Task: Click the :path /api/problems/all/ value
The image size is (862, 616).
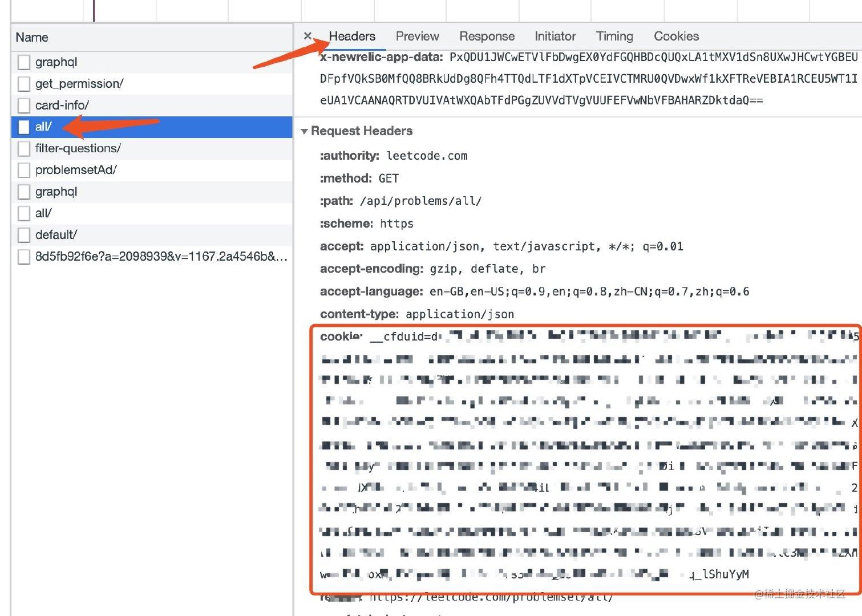Action: pyautogui.click(x=420, y=201)
